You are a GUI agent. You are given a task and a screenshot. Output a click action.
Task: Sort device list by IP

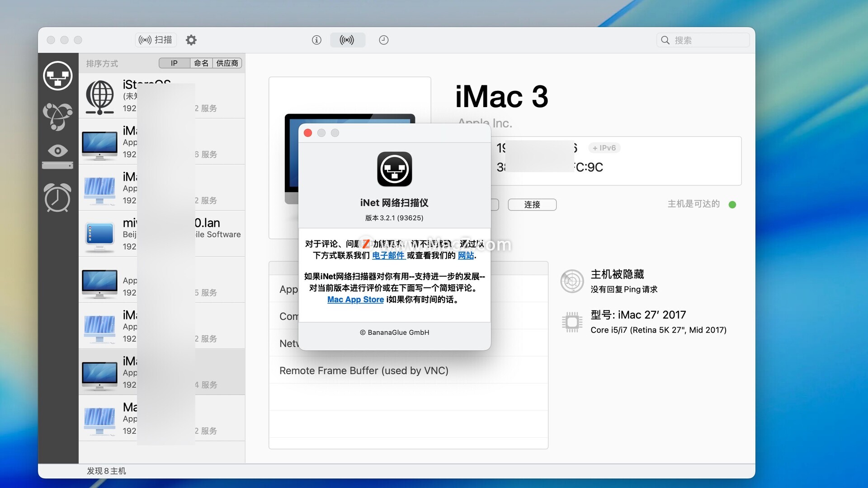pyautogui.click(x=174, y=63)
